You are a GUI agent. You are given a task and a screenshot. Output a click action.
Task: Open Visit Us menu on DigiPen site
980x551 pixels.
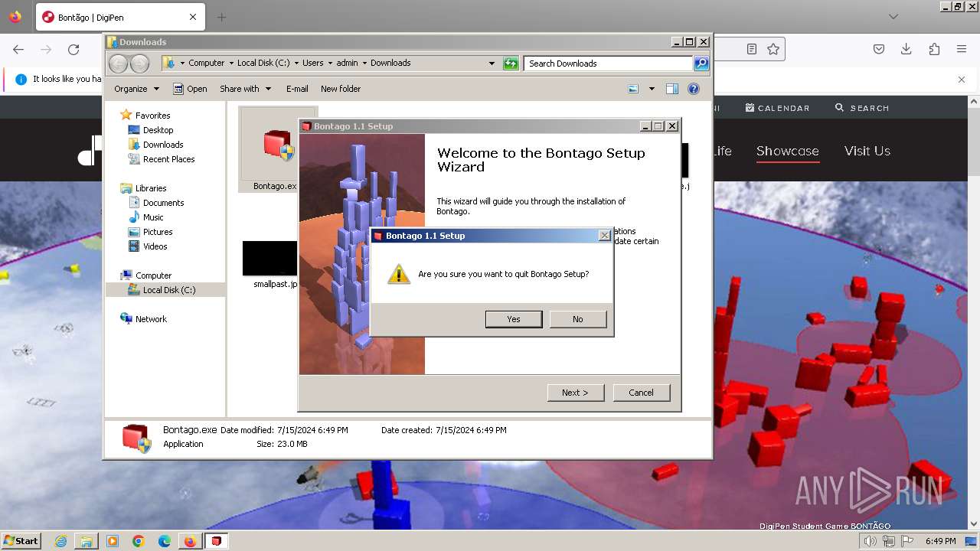coord(867,151)
